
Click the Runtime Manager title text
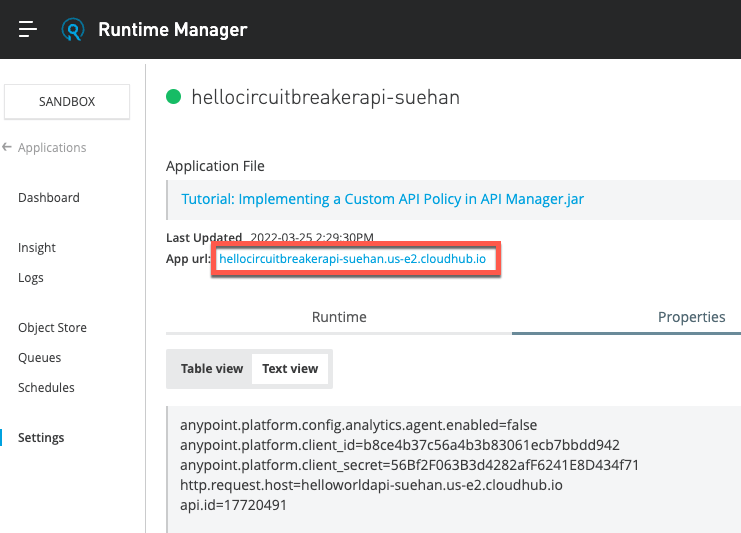(172, 29)
